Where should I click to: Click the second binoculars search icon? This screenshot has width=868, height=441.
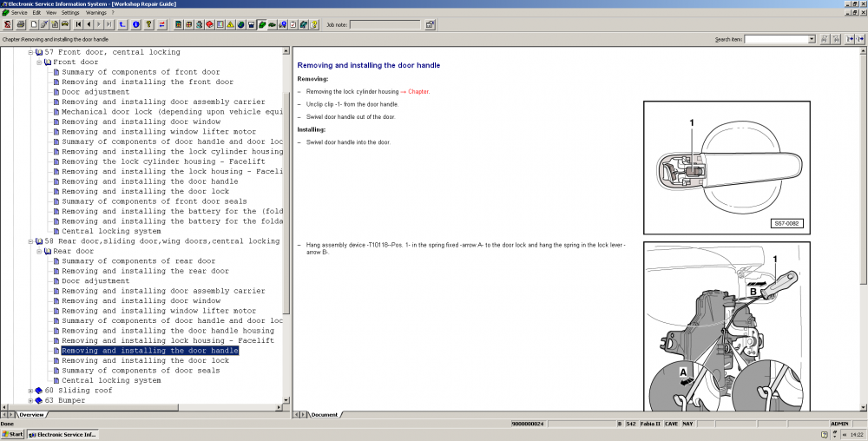click(x=836, y=39)
